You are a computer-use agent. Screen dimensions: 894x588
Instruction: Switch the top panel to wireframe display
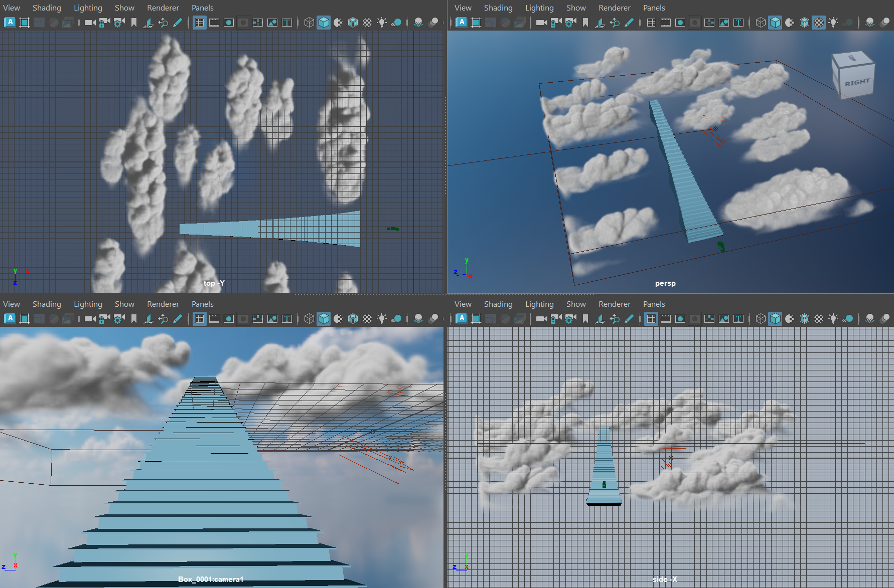[309, 23]
